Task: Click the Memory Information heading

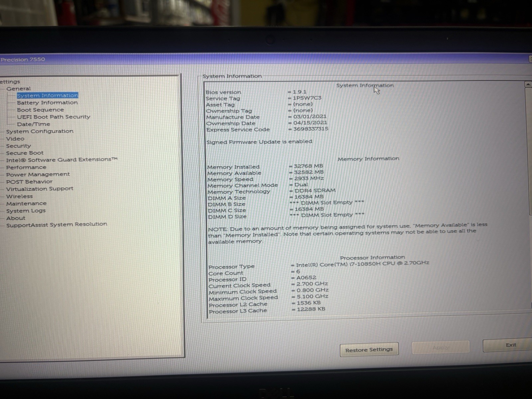Action: pos(368,159)
